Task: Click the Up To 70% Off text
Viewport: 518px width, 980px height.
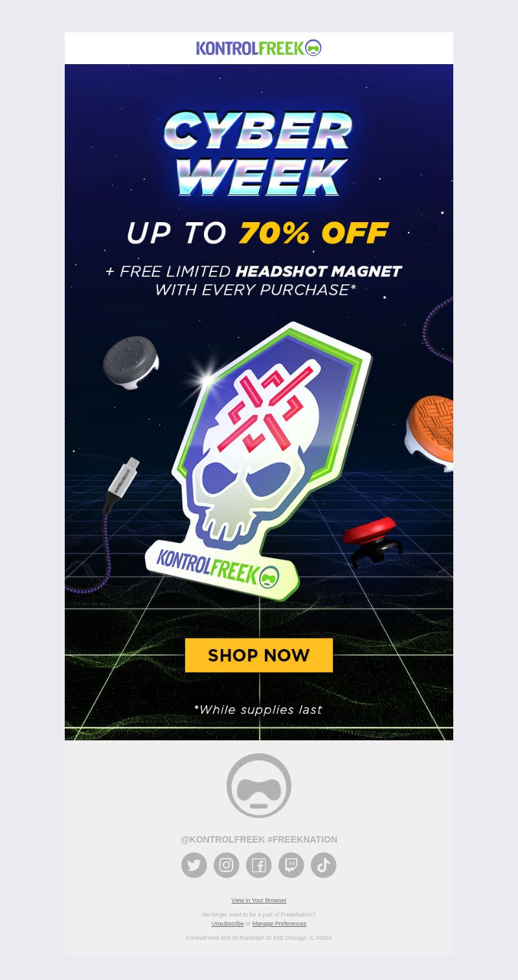Action: (257, 233)
